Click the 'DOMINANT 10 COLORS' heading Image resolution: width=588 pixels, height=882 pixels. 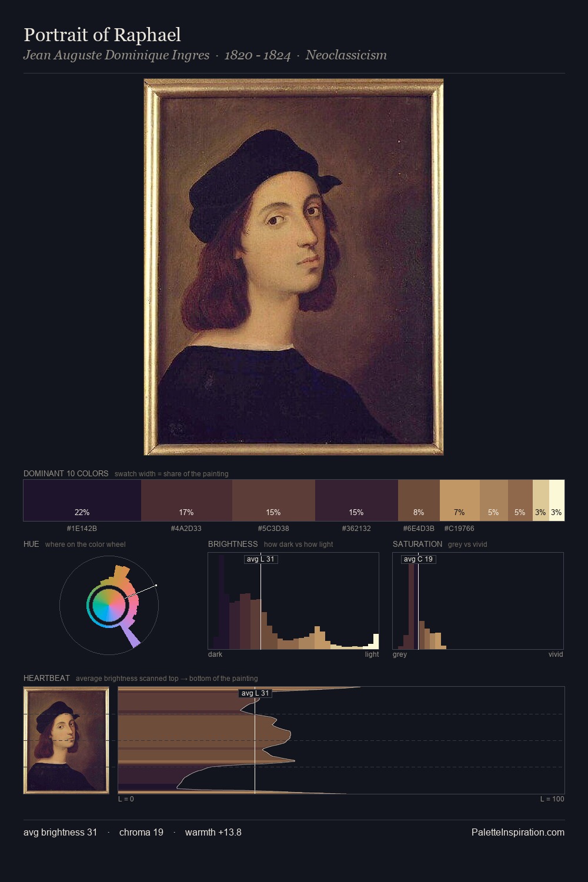click(66, 473)
